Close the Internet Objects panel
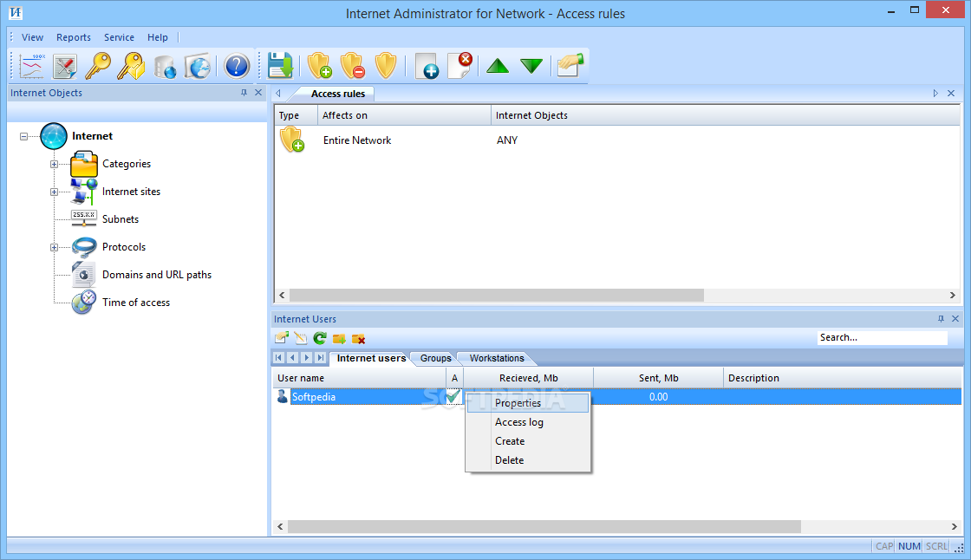Screen dimensions: 971x560 click(x=259, y=93)
